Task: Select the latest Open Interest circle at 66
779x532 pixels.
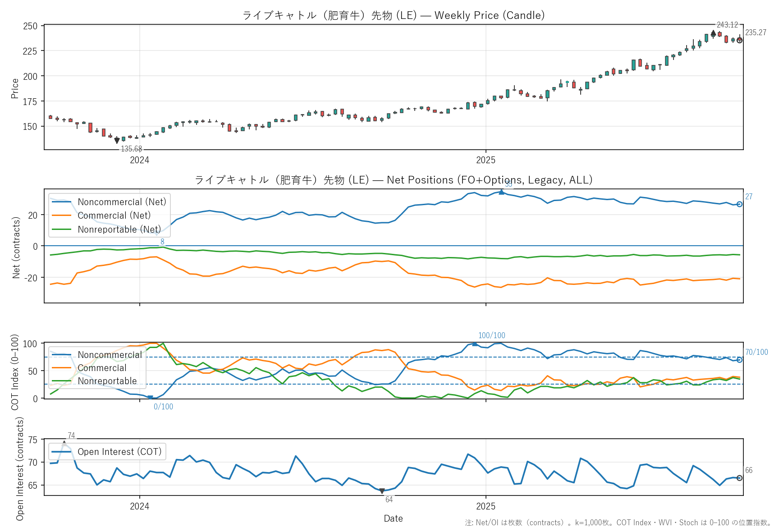Action: (x=739, y=478)
